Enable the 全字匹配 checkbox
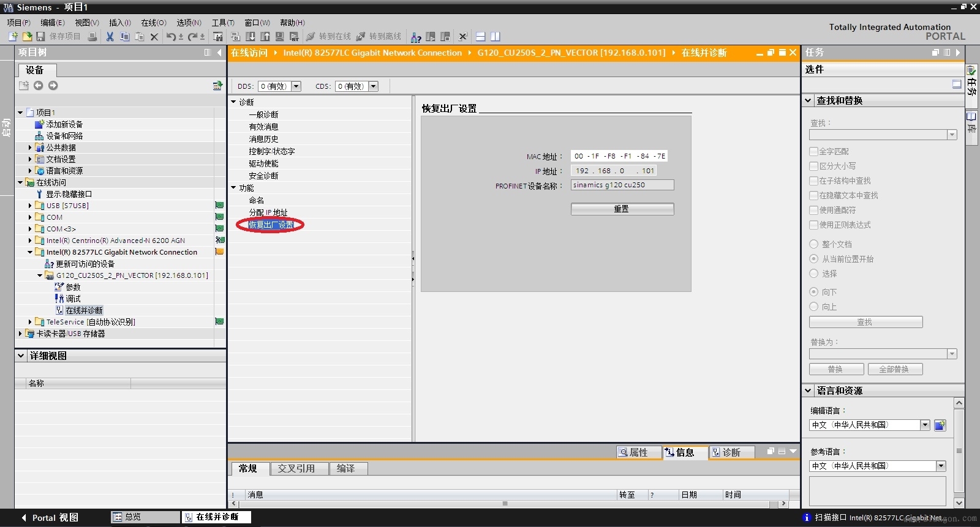The height and width of the screenshot is (527, 980). (813, 151)
